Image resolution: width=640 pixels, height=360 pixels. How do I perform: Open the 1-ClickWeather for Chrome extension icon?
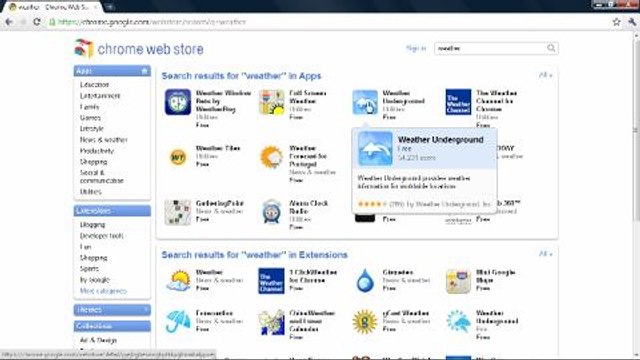(271, 281)
